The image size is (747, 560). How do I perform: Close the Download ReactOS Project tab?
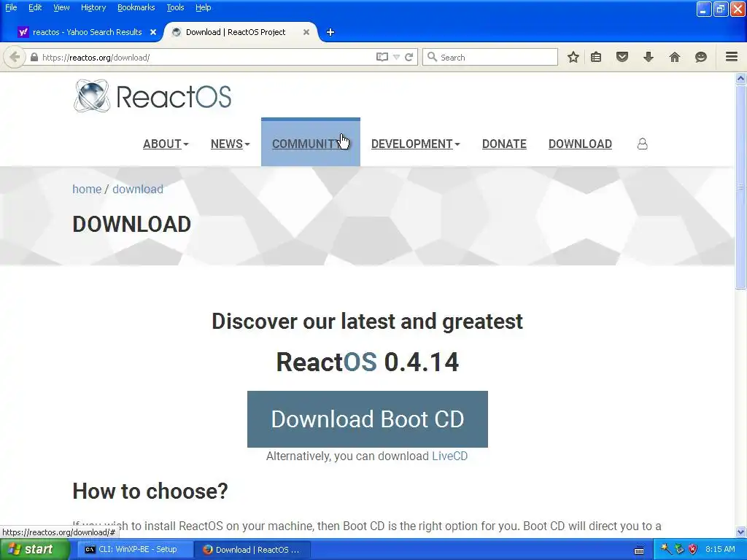point(306,32)
